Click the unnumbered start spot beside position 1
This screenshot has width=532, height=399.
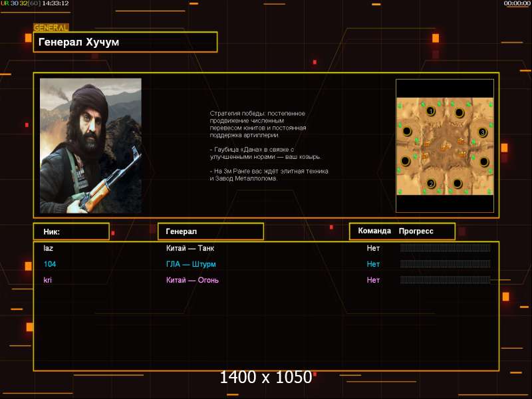click(460, 112)
